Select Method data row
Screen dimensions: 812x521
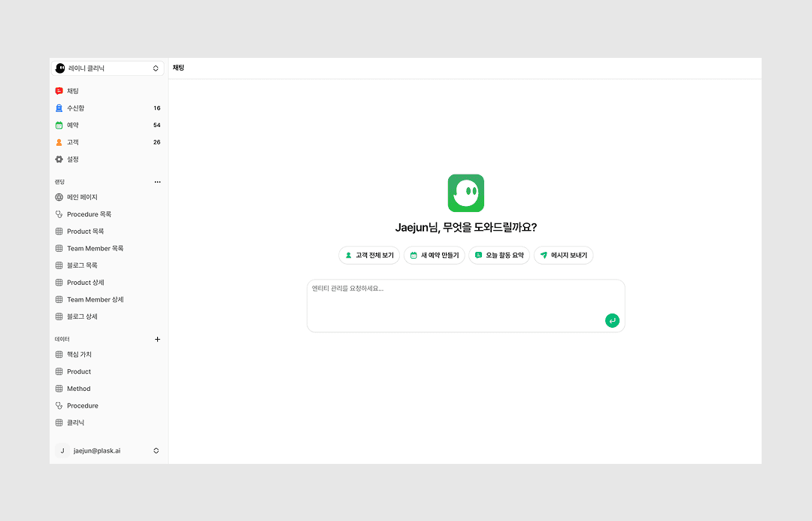[108, 389]
